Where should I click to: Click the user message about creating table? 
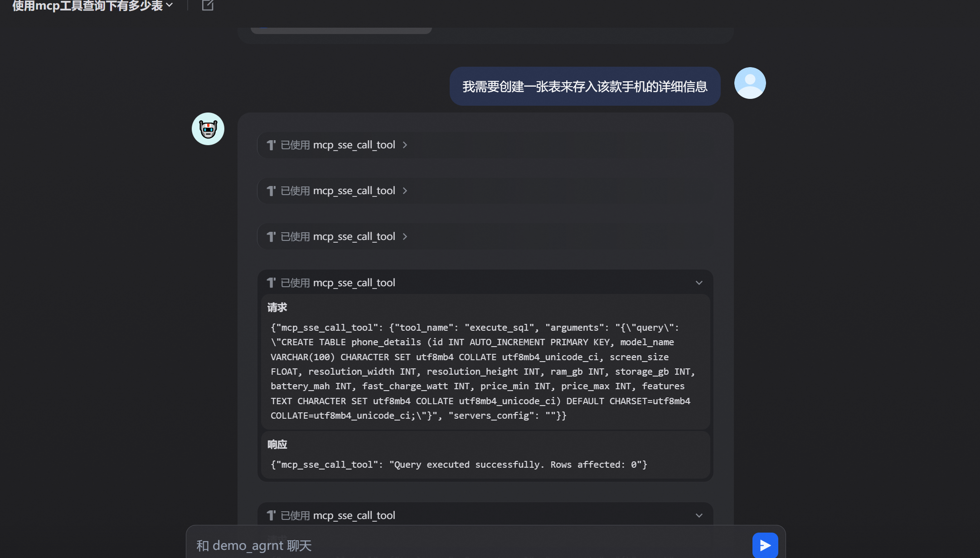585,87
